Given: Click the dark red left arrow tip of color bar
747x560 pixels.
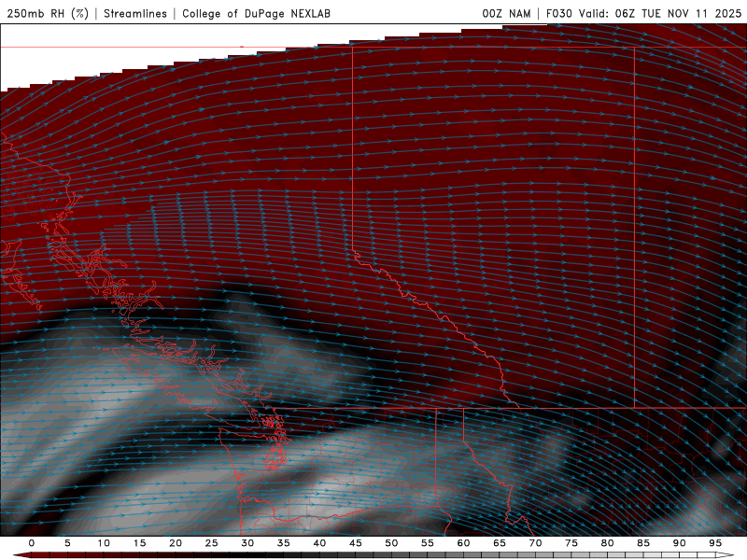Looking at the screenshot, I should point(21,555).
